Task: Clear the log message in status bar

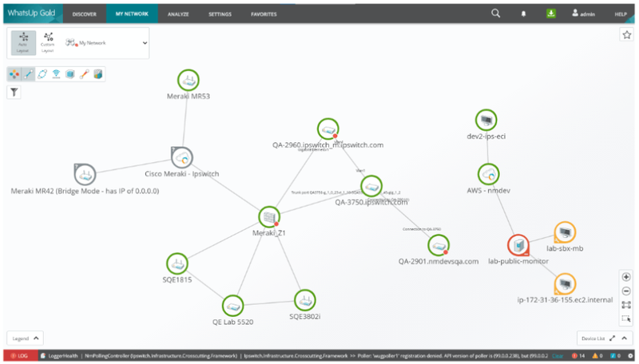Action: coord(557,356)
